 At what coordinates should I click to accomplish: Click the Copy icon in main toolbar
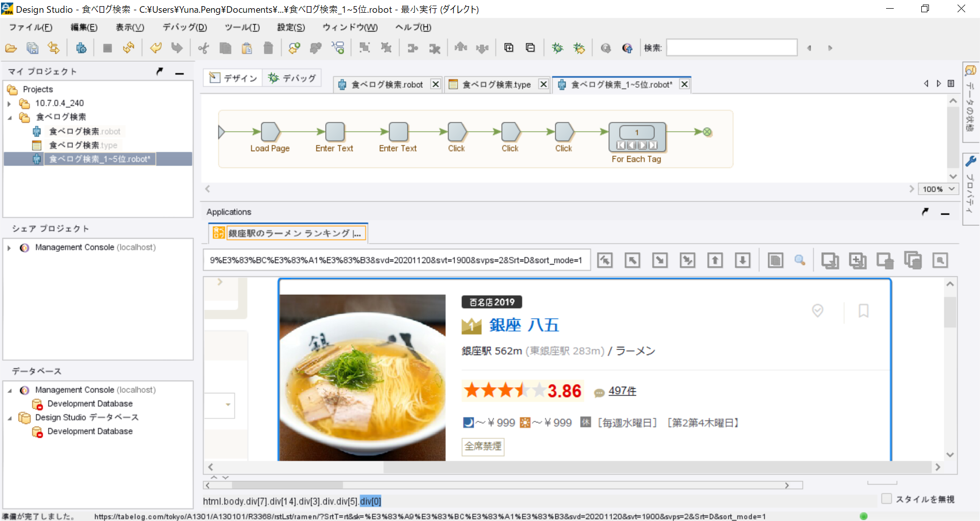tap(225, 48)
